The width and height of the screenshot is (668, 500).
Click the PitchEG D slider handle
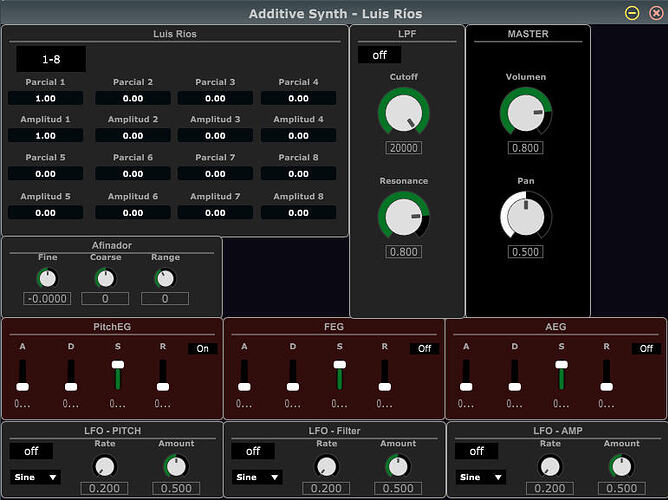point(71,387)
